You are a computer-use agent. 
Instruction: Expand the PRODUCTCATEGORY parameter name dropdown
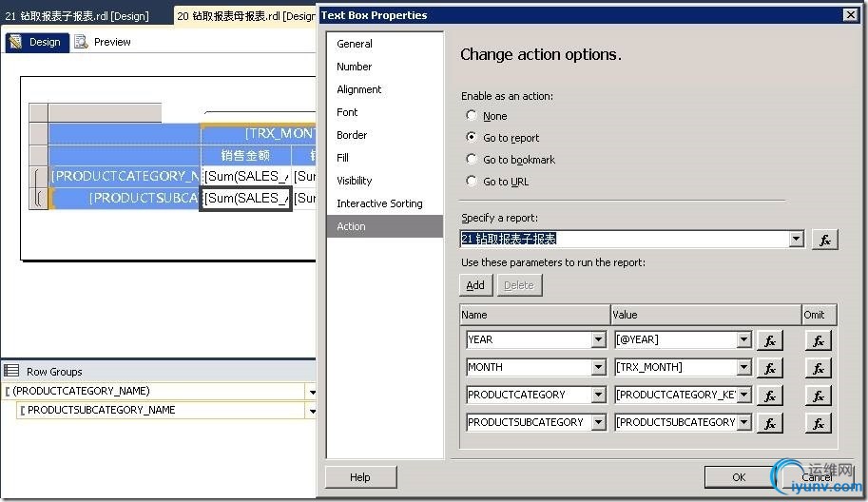pos(598,395)
